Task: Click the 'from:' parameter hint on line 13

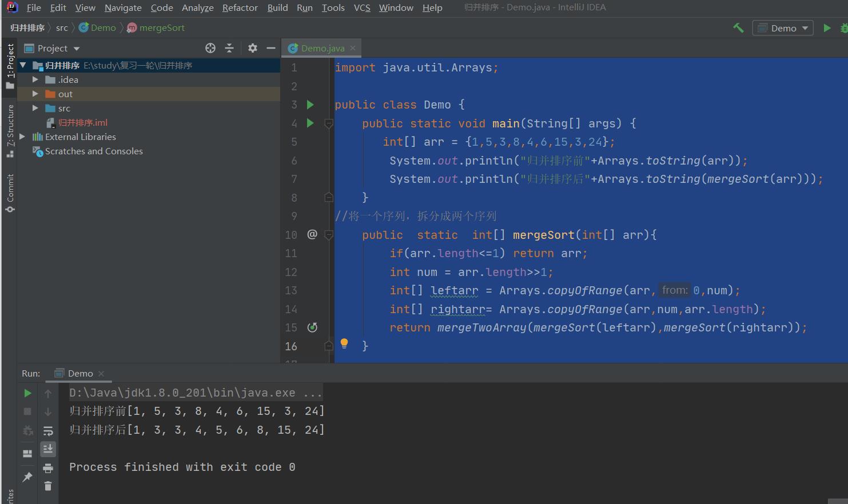Action: tap(675, 290)
